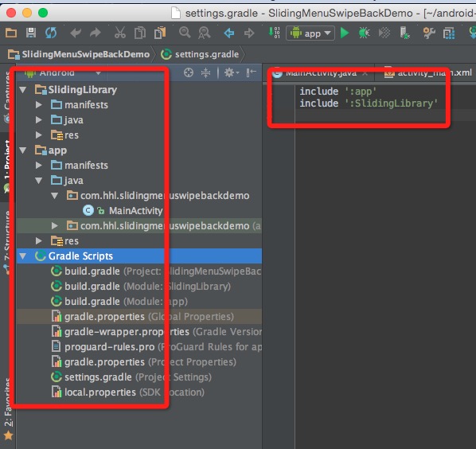476x449 pixels.
Task: Collapse java folder under app
Action: pos(38,181)
